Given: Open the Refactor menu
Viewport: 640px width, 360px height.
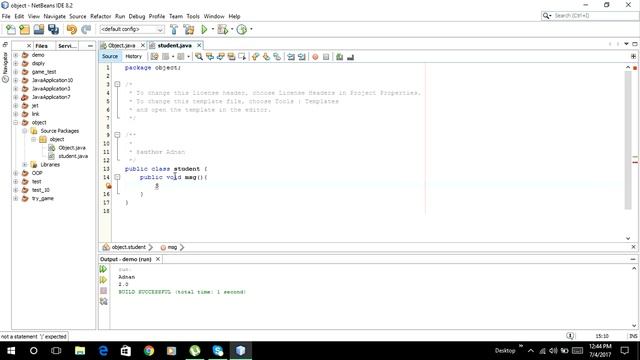Looking at the screenshot, I should point(100,16).
